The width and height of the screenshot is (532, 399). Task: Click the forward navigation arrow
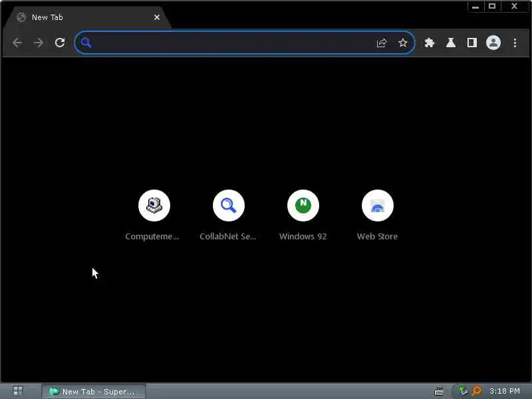click(x=39, y=43)
